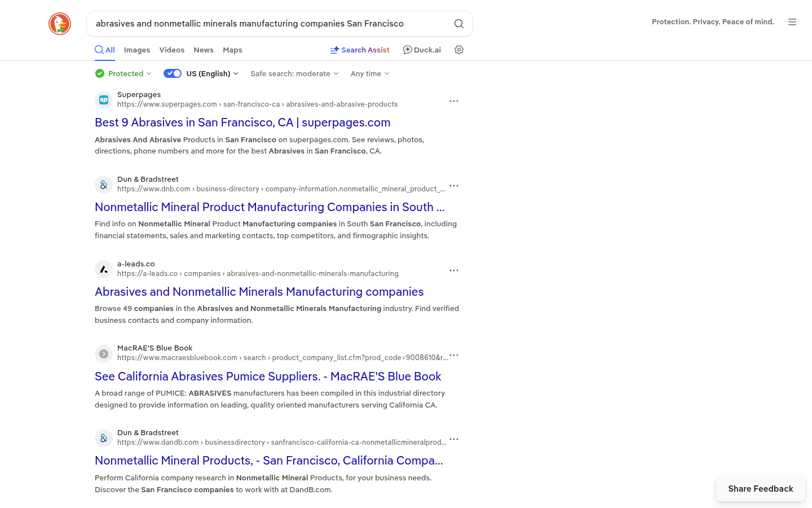The width and height of the screenshot is (812, 508).
Task: Open more options for MacRAE'S Blue Book result
Action: (x=454, y=355)
